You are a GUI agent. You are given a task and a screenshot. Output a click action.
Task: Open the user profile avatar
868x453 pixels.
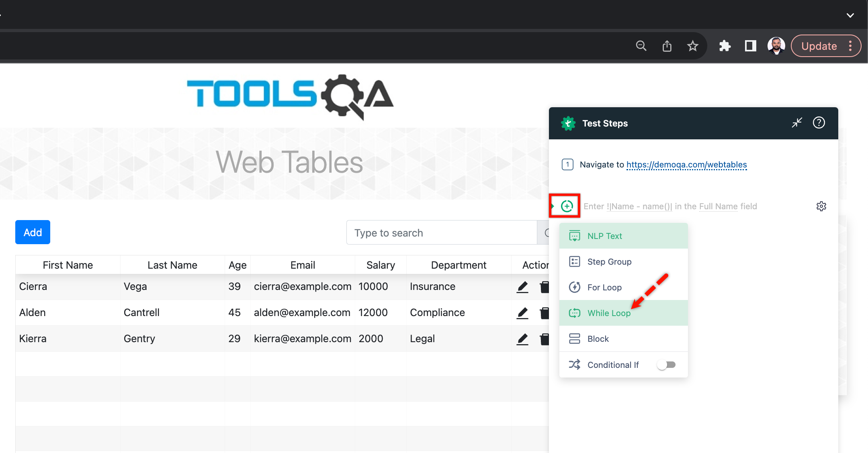pyautogui.click(x=776, y=46)
